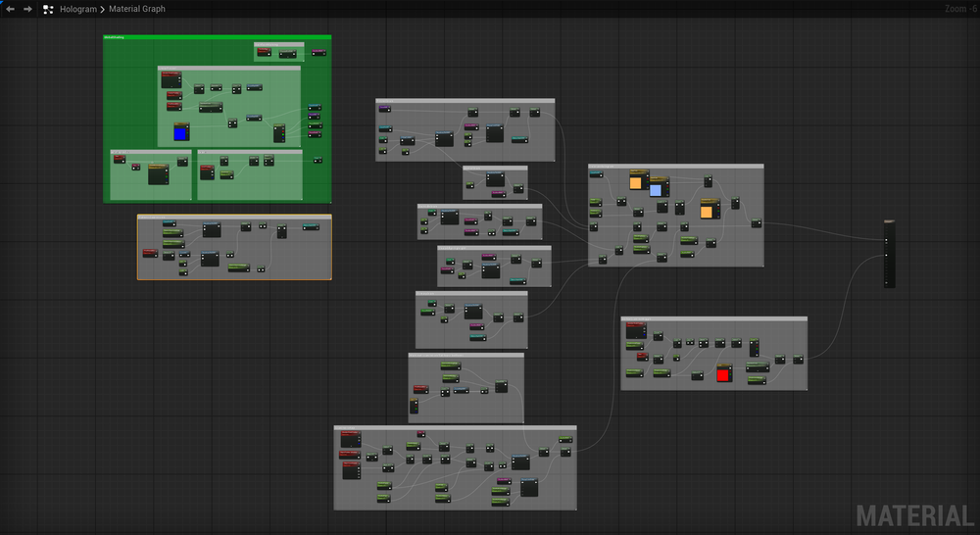Select the blue constant color node
Viewport: 980px width, 535px height.
click(181, 132)
